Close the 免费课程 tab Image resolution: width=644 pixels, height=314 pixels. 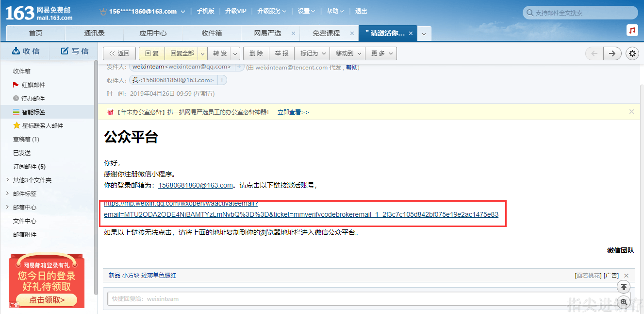tap(352, 34)
